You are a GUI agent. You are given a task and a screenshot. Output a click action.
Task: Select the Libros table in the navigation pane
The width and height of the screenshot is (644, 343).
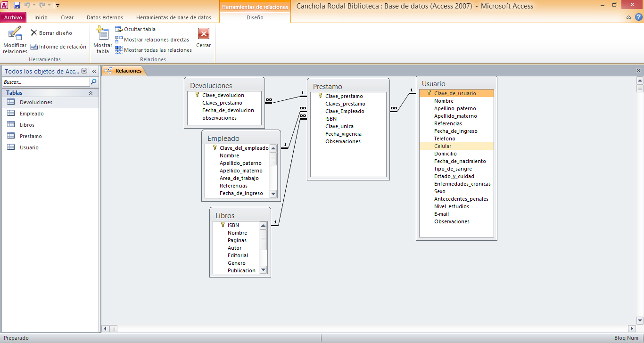50,125
